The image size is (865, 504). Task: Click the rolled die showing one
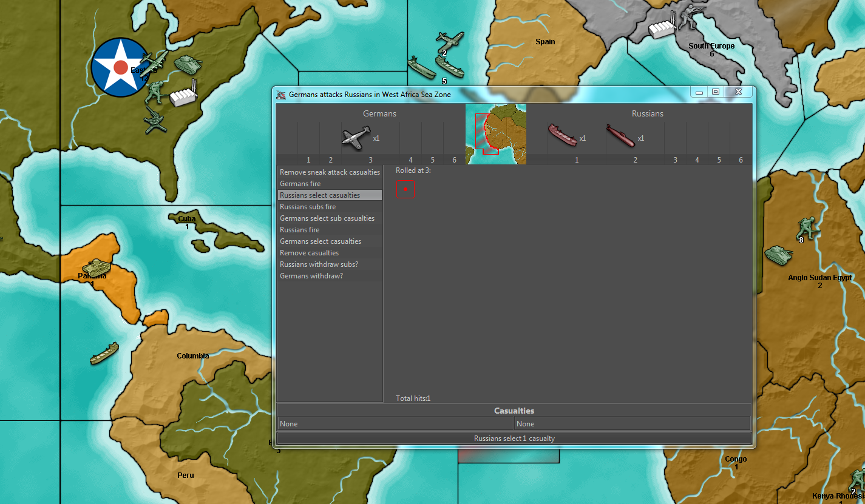[405, 189]
